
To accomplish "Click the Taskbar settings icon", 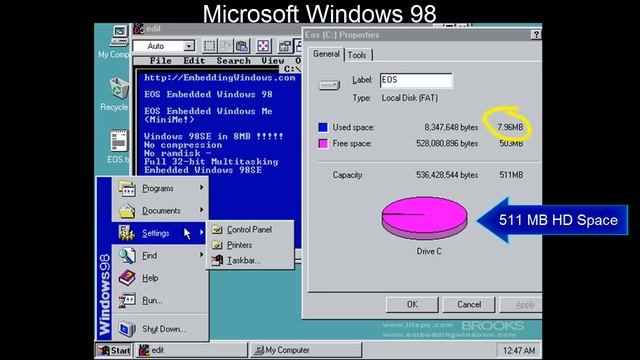I will 217,260.
